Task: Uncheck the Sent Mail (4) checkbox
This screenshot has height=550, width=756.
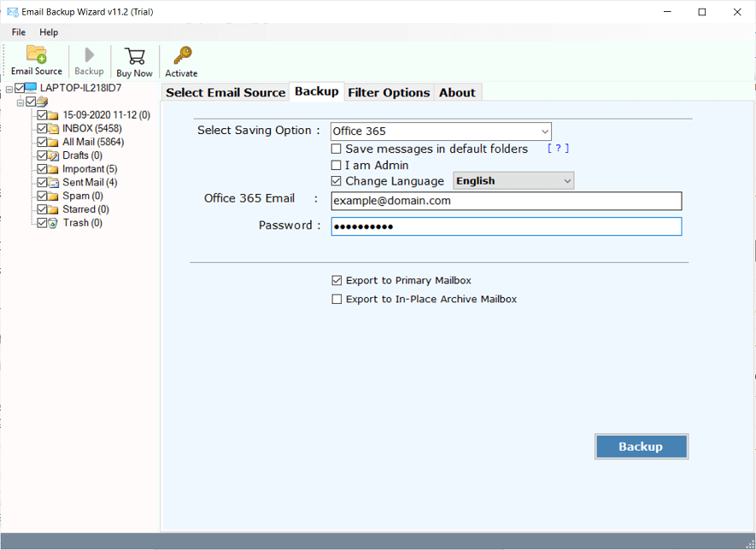Action: (42, 183)
